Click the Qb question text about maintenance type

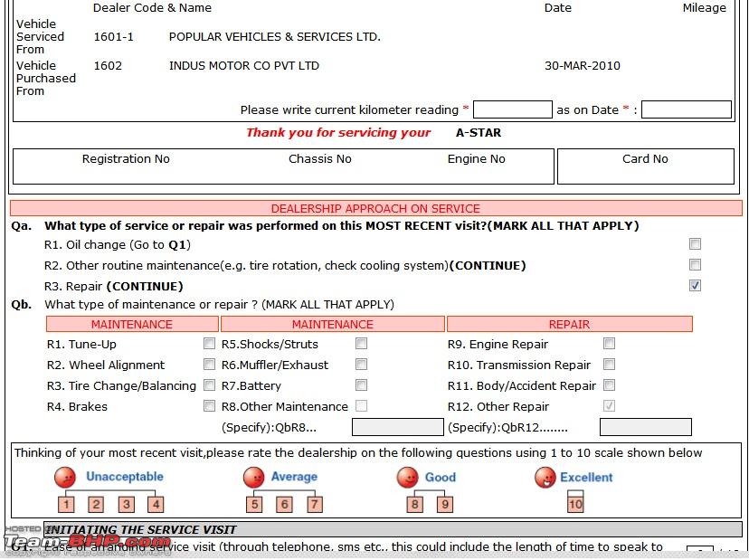click(x=219, y=304)
